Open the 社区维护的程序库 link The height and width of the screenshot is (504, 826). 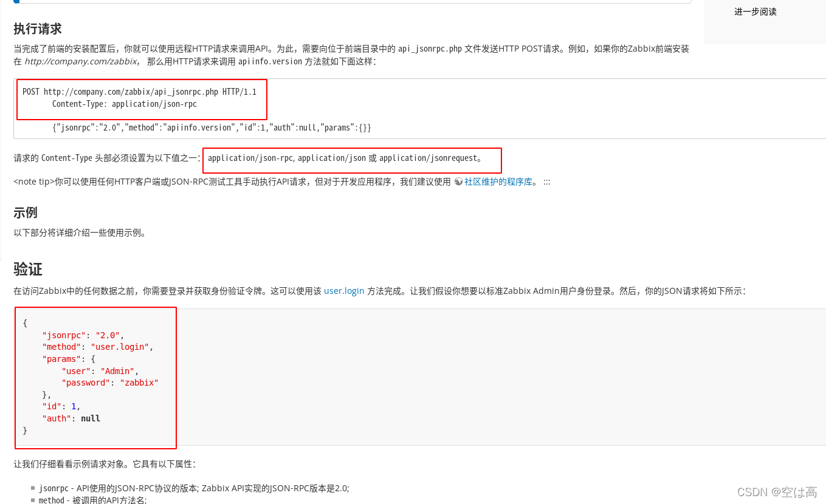[498, 182]
